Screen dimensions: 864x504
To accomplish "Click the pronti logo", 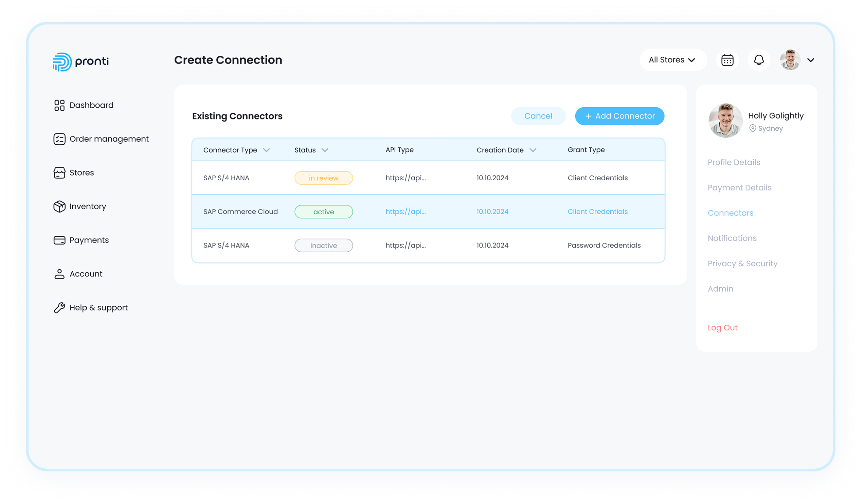I will [x=81, y=62].
